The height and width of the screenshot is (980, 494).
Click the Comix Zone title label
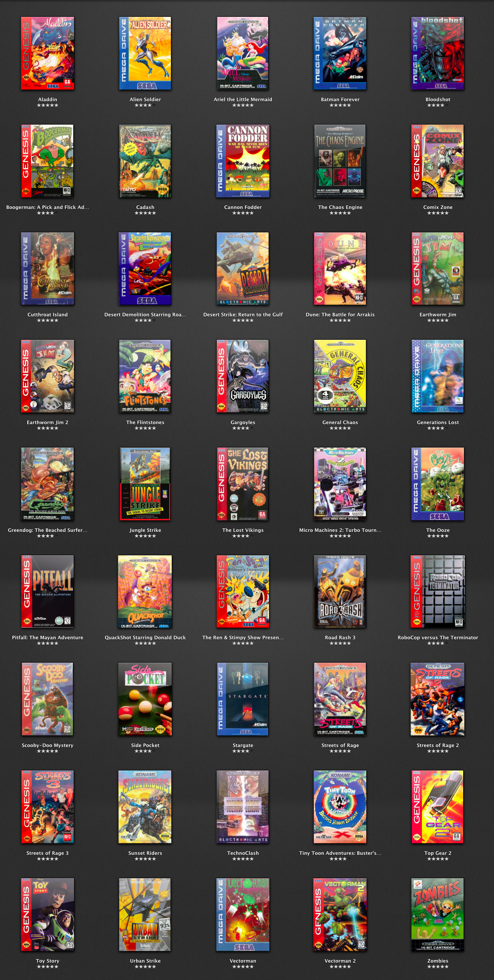coord(438,207)
